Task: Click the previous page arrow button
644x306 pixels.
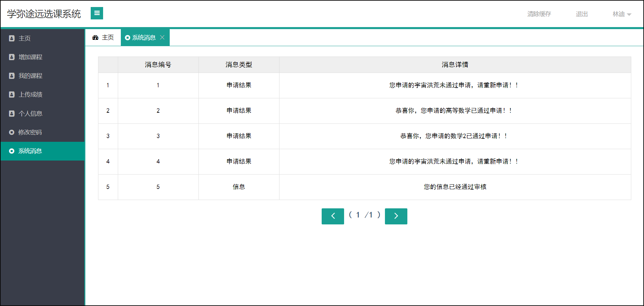Action: tap(332, 216)
